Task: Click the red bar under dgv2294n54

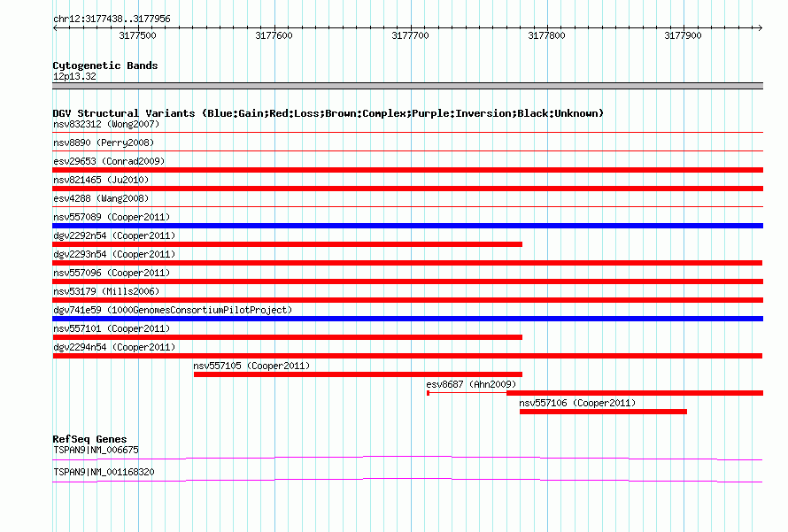Action: pos(407,356)
